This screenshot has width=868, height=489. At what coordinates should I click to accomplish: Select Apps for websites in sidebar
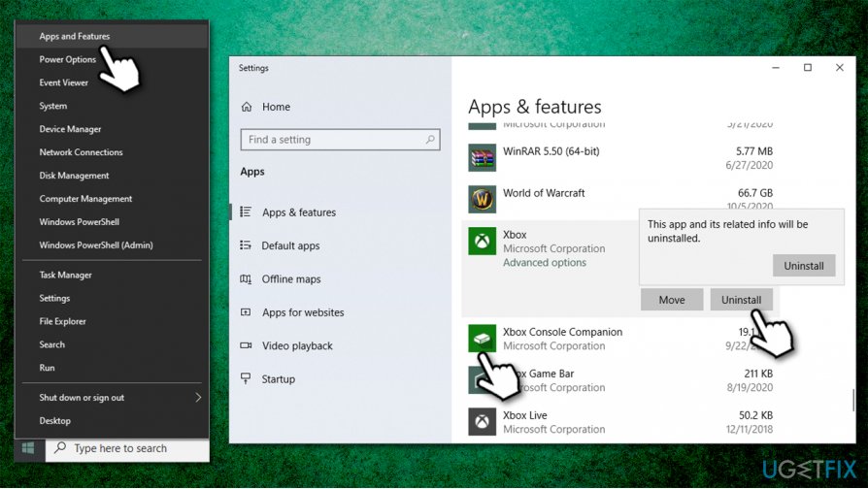tap(303, 312)
